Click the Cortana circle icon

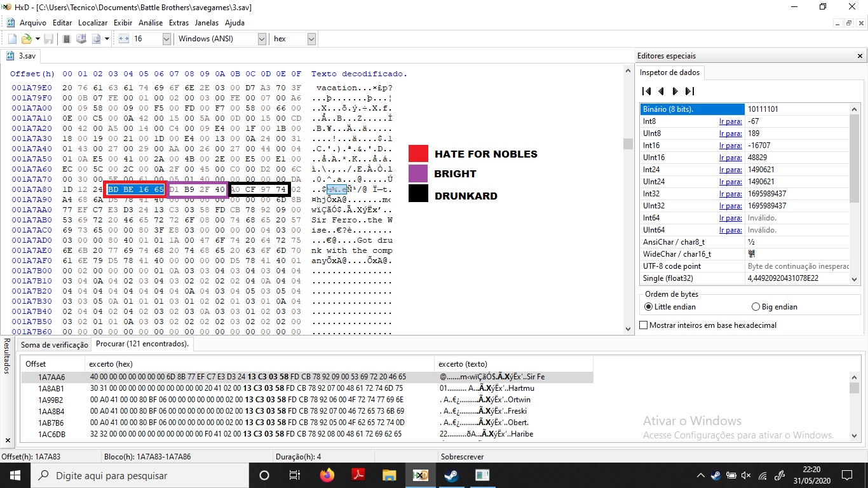point(264,475)
